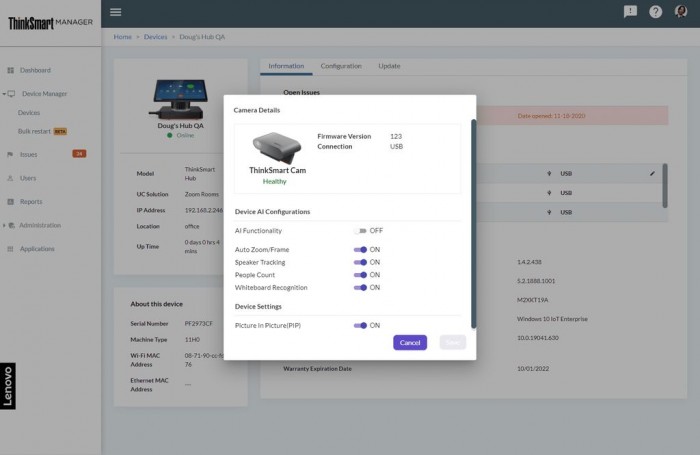
Task: Enable the AI Functionality toggle
Action: [360, 230]
